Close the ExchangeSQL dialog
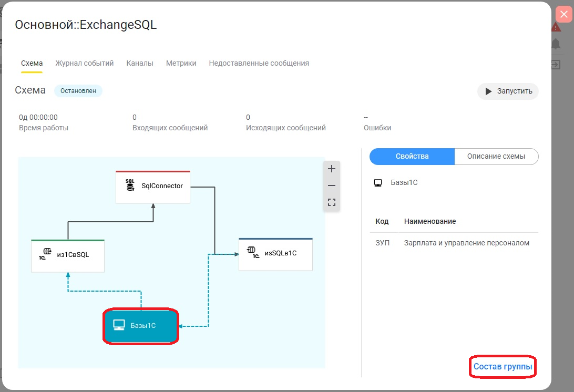The width and height of the screenshot is (574, 392). point(563,14)
